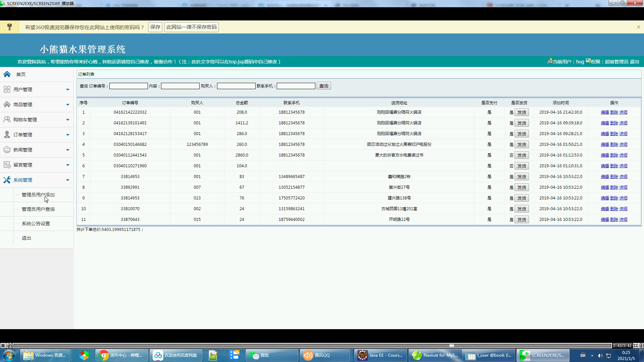
Task: Open the 首页 menu item
Action: tap(21, 74)
